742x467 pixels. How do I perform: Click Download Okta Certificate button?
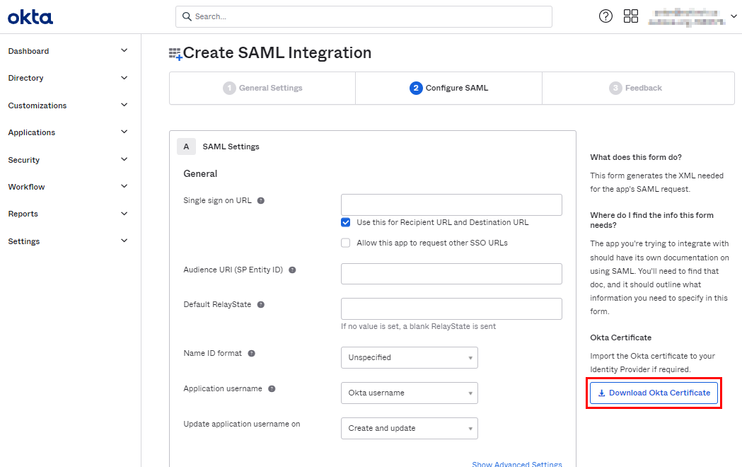tap(654, 393)
